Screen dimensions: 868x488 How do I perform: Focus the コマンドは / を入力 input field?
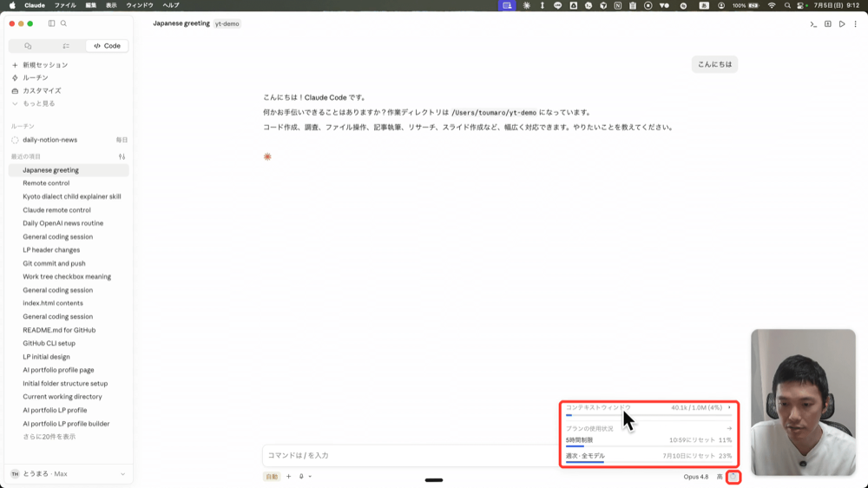click(x=411, y=455)
